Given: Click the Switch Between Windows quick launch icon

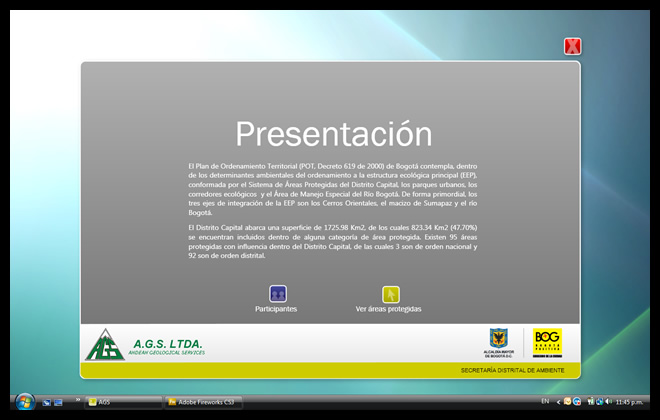Looking at the screenshot, I should 58,402.
